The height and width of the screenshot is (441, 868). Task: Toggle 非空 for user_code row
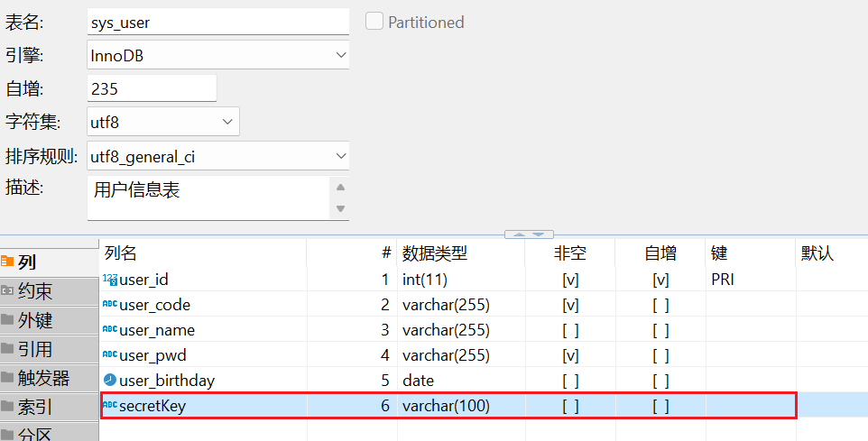pyautogui.click(x=570, y=305)
